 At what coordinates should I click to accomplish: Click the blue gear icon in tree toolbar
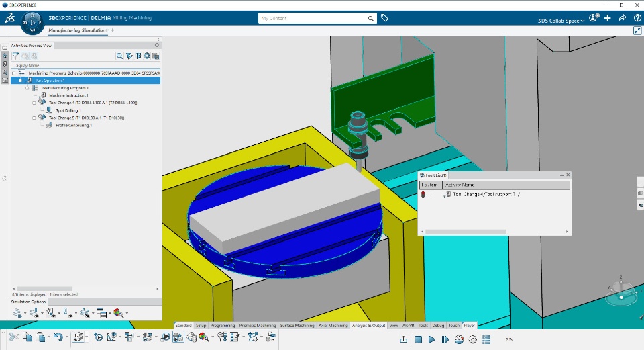pyautogui.click(x=147, y=56)
